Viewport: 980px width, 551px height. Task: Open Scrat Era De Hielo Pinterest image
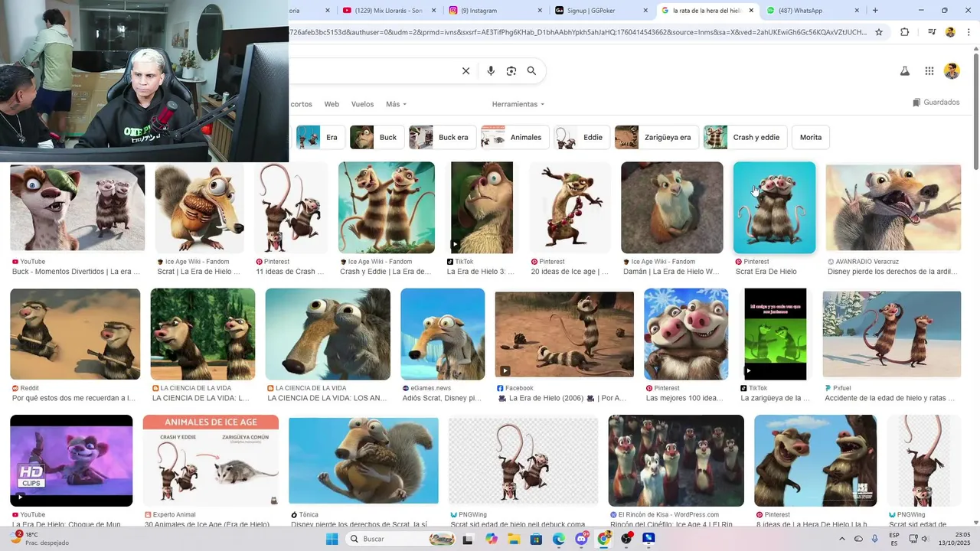pyautogui.click(x=775, y=207)
